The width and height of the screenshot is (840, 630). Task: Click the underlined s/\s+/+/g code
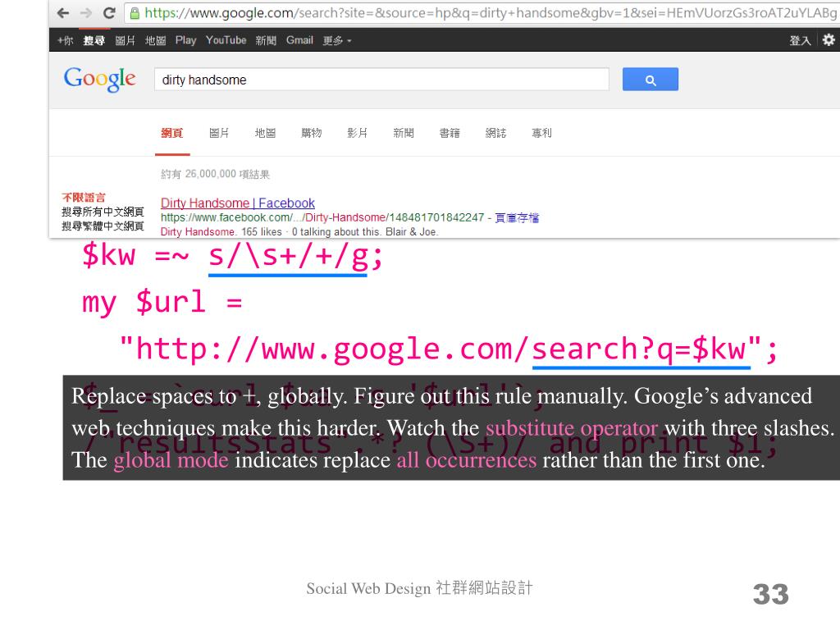[288, 257]
